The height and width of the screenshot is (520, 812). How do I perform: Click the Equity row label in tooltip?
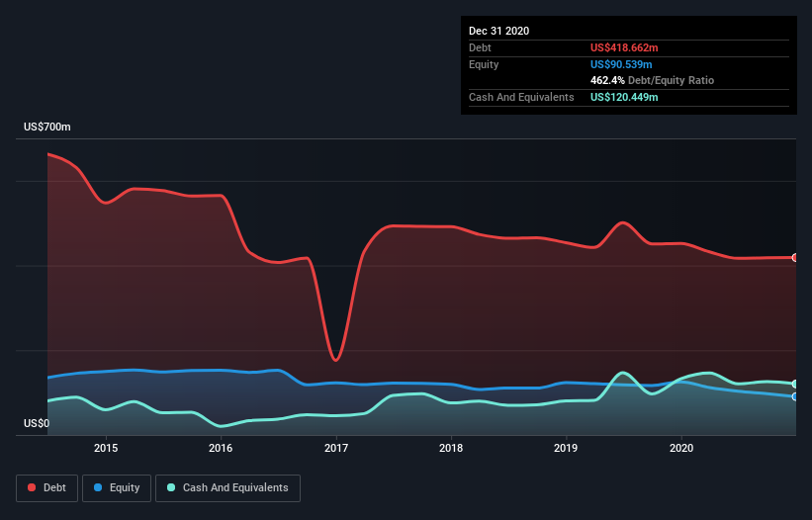click(484, 64)
